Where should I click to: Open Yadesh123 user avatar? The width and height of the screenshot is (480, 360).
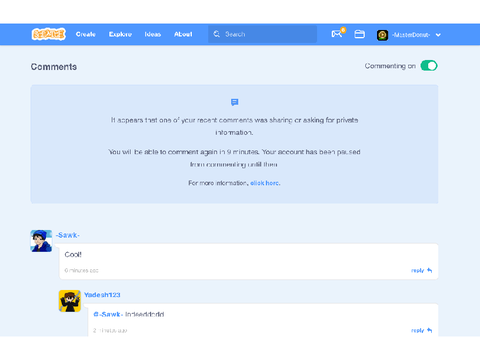click(70, 301)
